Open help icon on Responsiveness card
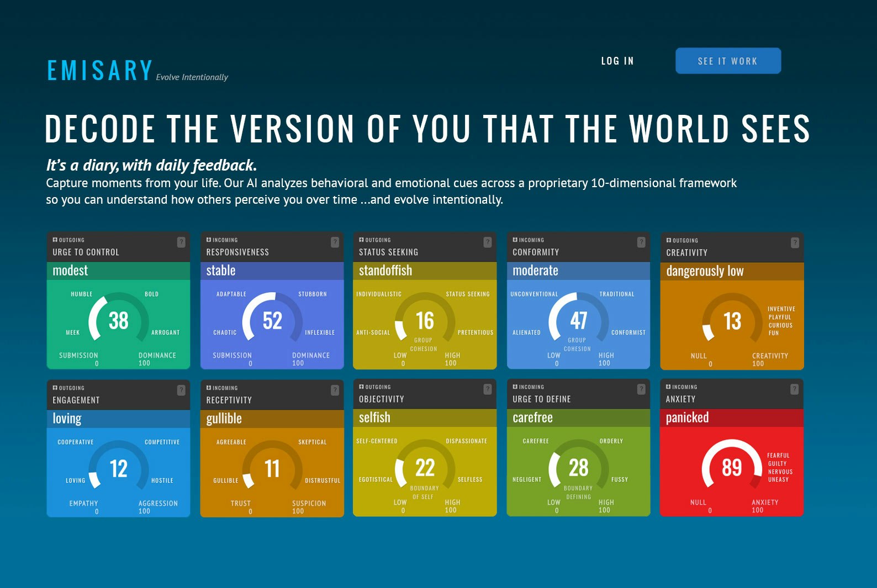This screenshot has width=877, height=588. click(x=335, y=242)
